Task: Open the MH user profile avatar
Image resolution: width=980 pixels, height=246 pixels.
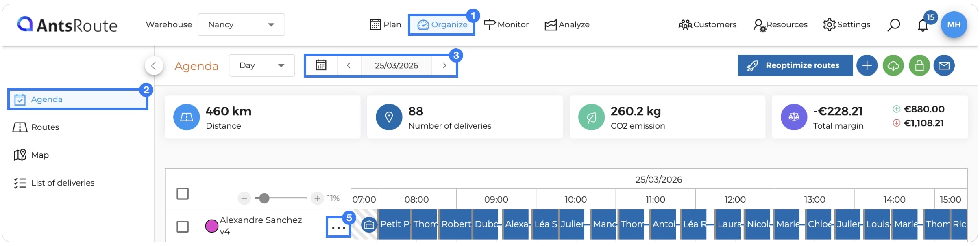Action: point(954,24)
